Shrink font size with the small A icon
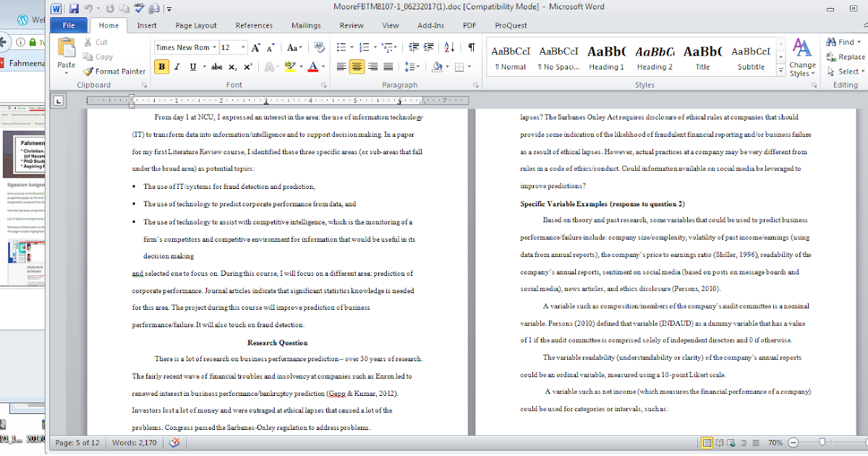 pyautogui.click(x=271, y=48)
